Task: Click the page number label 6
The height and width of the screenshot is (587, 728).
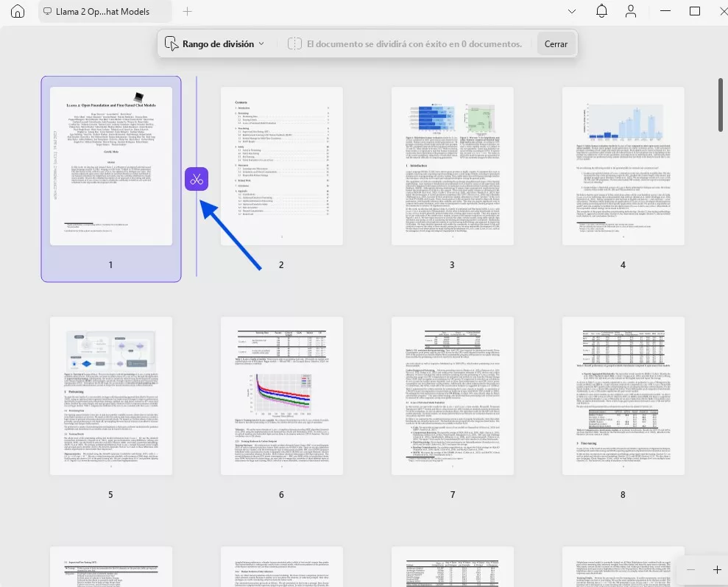Action: pyautogui.click(x=281, y=495)
